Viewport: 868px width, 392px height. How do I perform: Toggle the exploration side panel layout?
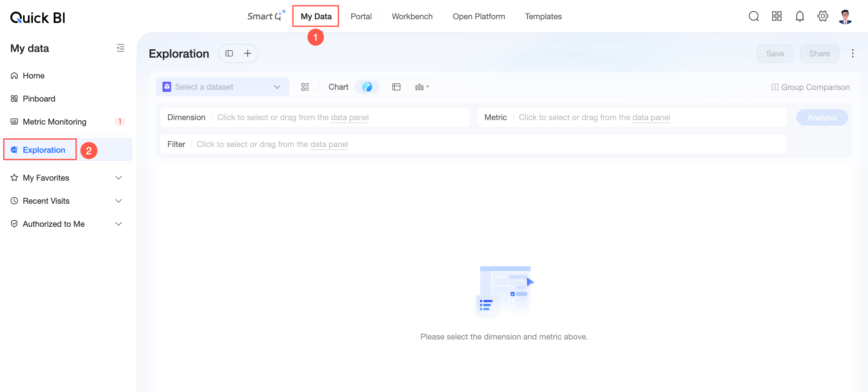pos(229,53)
